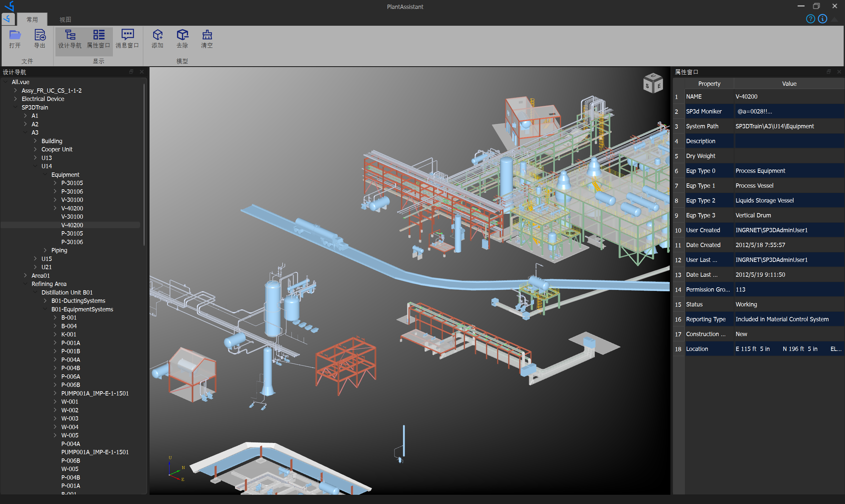Expand the Electrical Device tree node
The image size is (845, 504).
point(16,99)
